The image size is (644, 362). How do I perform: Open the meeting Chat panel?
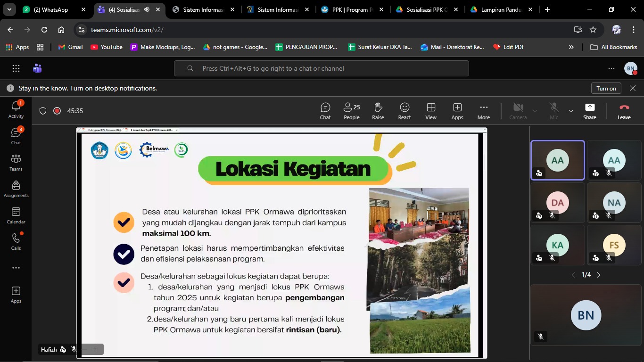click(325, 111)
